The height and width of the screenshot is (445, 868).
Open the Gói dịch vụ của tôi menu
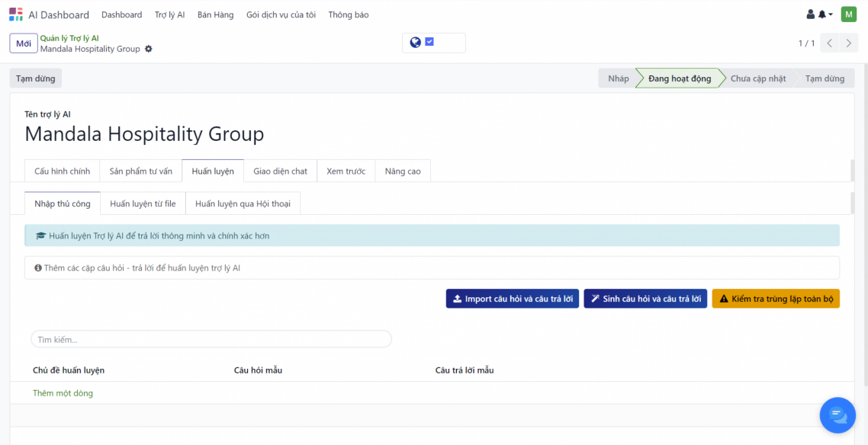pyautogui.click(x=281, y=14)
